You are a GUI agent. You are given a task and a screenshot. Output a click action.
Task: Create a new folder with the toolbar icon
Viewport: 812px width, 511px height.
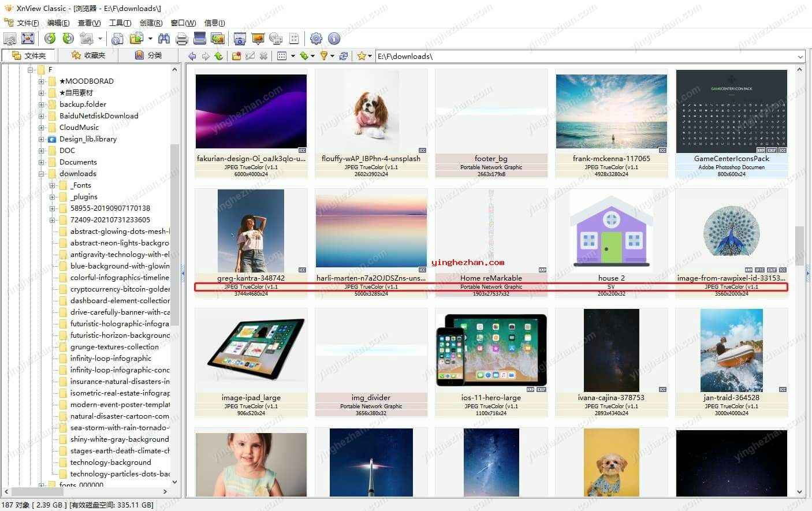236,56
